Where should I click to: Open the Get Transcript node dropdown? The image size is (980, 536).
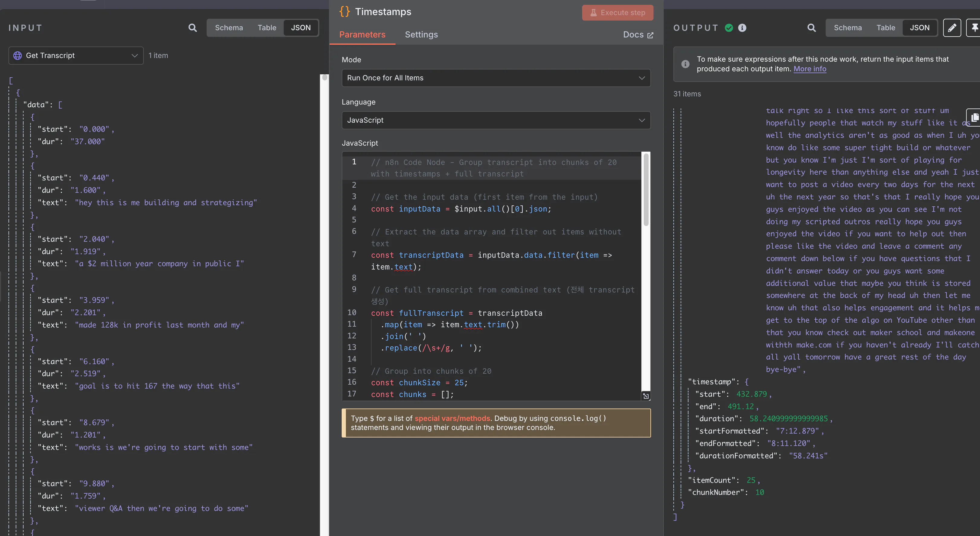[x=76, y=56]
